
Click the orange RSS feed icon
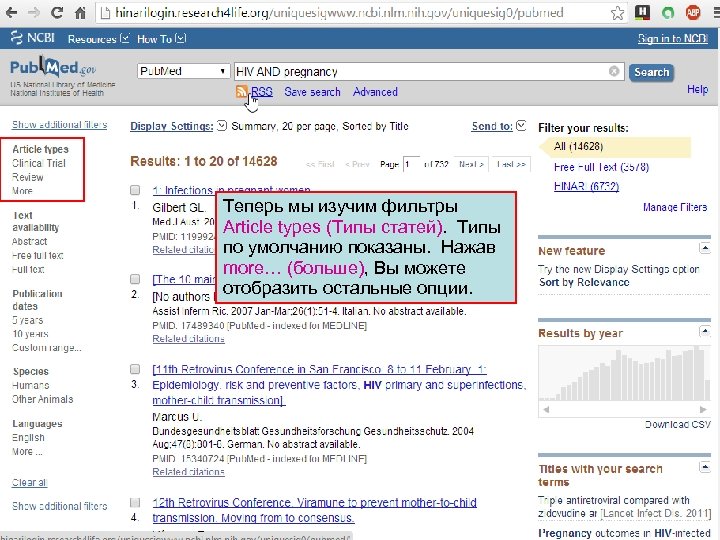click(x=242, y=91)
